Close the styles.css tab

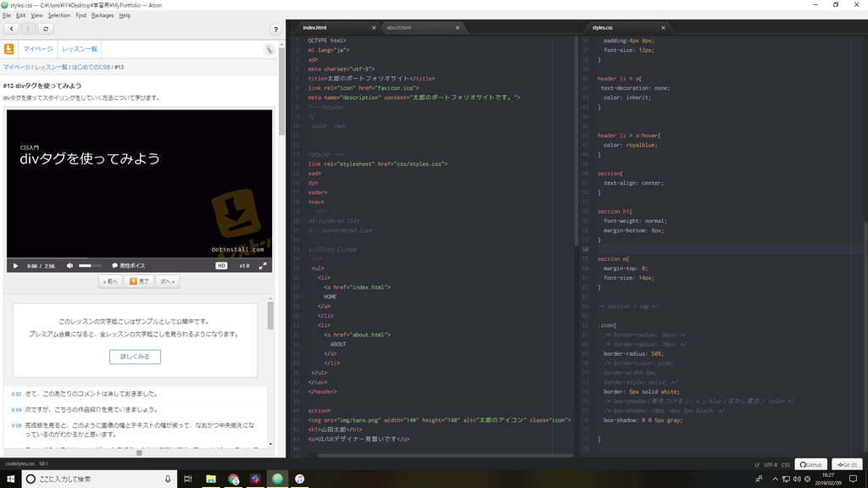pyautogui.click(x=663, y=28)
